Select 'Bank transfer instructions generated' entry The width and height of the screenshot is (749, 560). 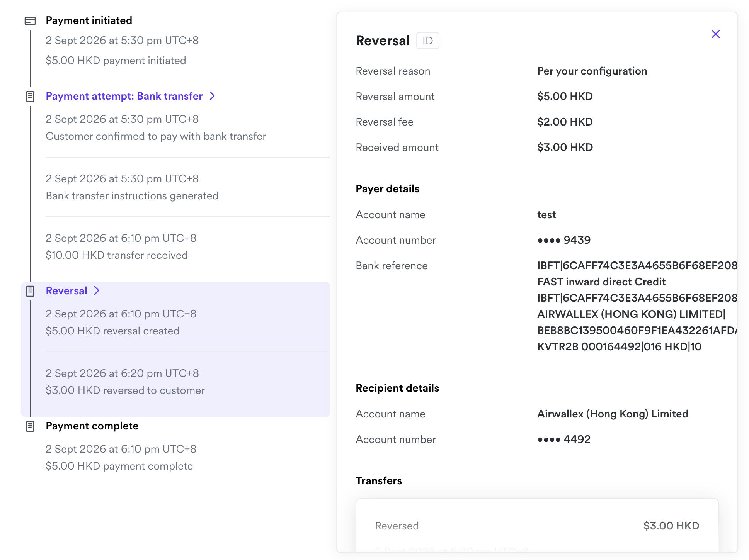click(x=132, y=196)
